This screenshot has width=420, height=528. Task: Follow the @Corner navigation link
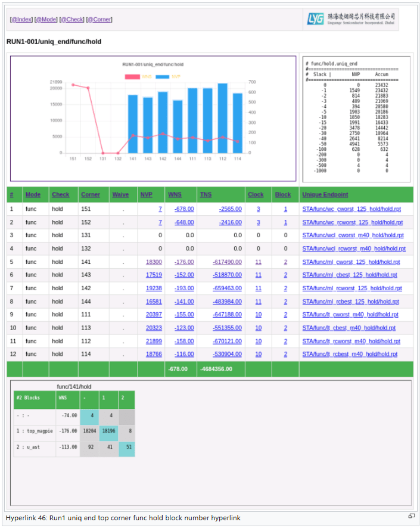click(x=99, y=20)
